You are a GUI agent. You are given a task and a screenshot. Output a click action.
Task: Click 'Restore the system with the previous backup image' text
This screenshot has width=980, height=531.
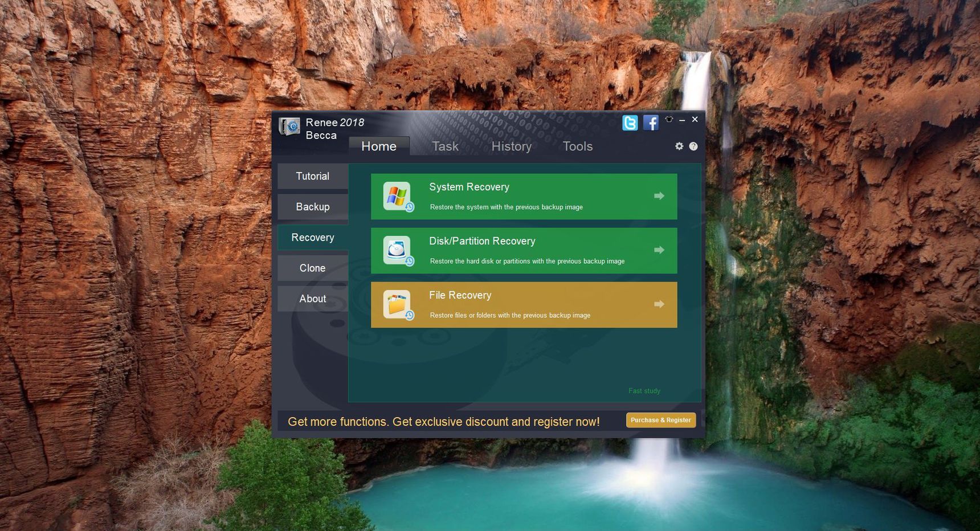[x=507, y=207]
